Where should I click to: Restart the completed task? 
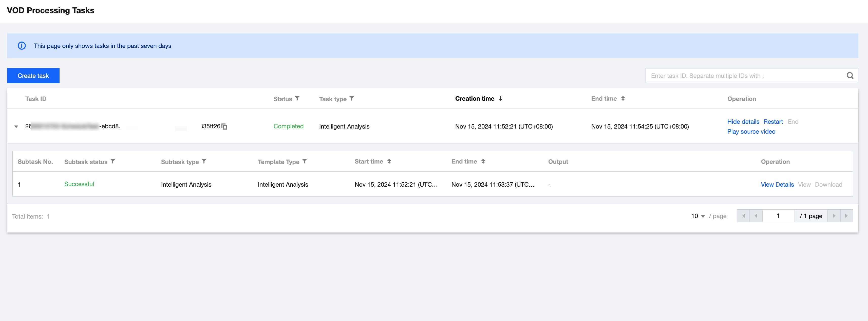click(x=773, y=121)
